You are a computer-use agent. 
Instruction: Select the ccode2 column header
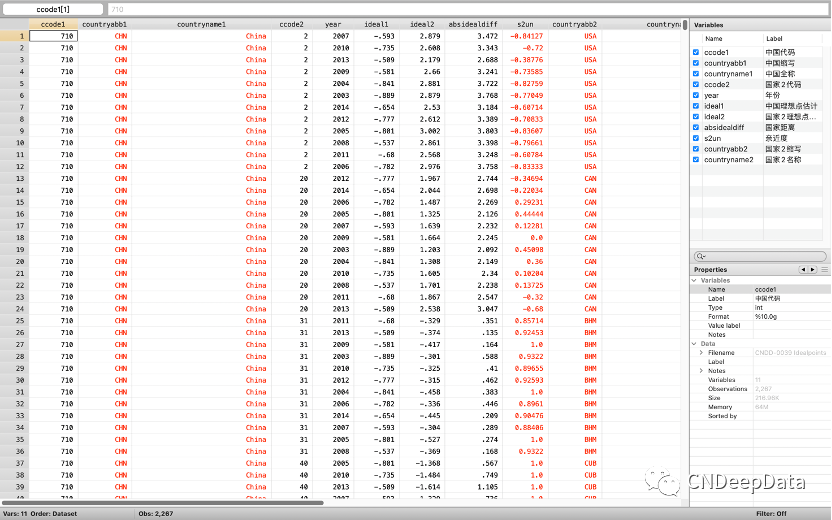coord(291,24)
